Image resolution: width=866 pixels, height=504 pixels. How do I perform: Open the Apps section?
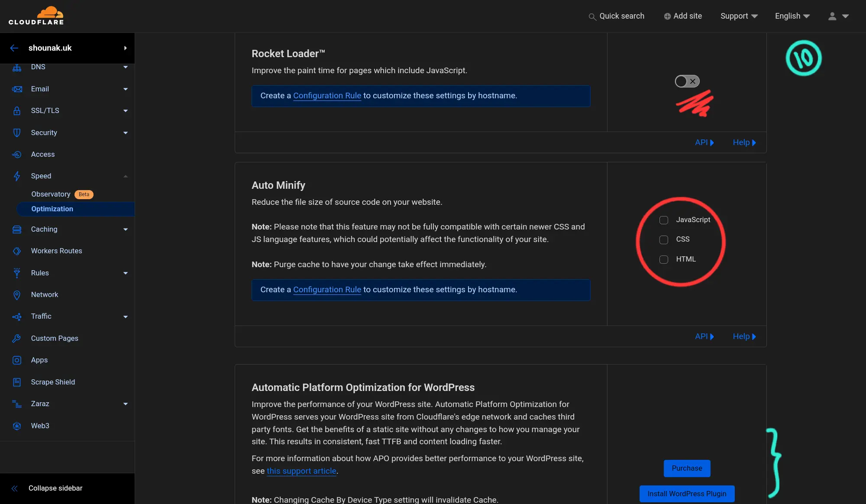pyautogui.click(x=39, y=360)
